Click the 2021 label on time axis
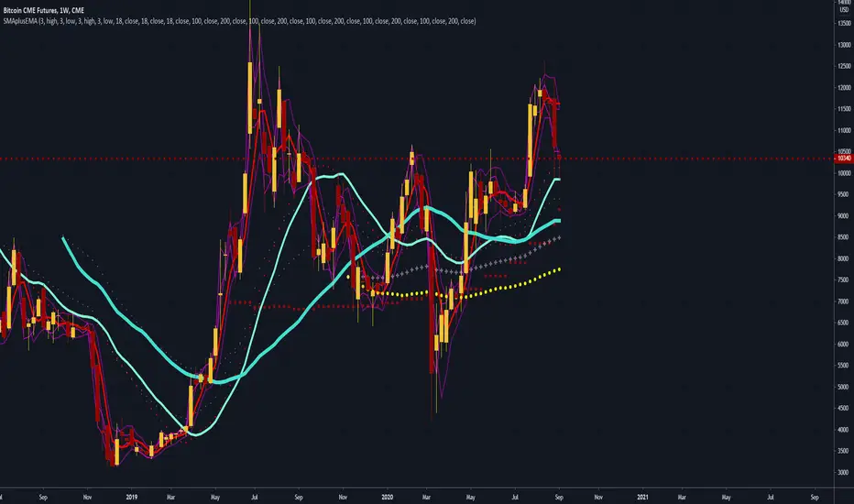Image resolution: width=854 pixels, height=504 pixels. (642, 497)
